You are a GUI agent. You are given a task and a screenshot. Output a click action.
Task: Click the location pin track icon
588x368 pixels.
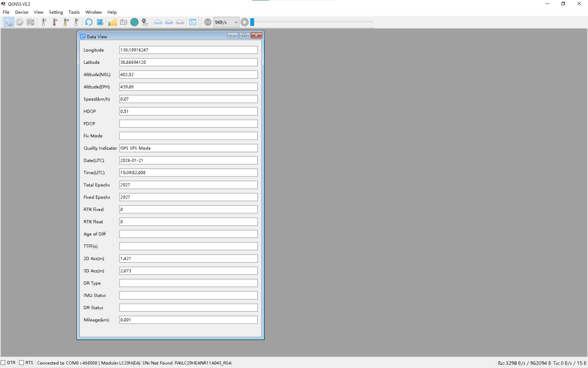(145, 22)
